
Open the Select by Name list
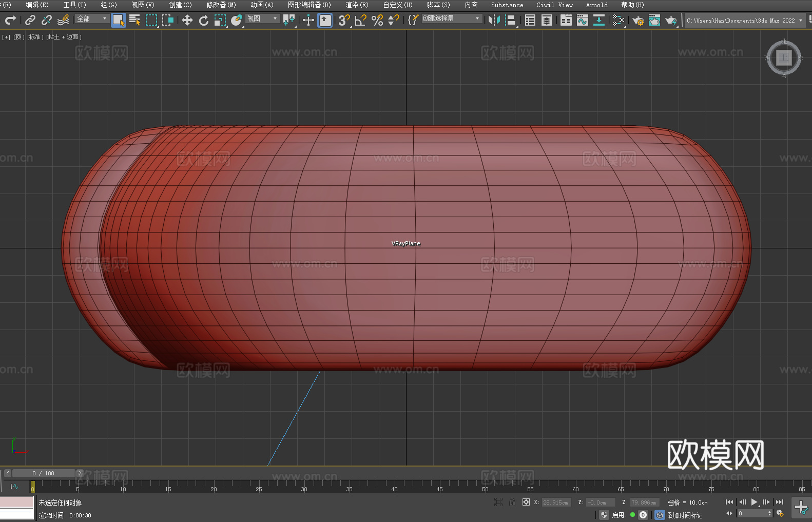pos(135,20)
